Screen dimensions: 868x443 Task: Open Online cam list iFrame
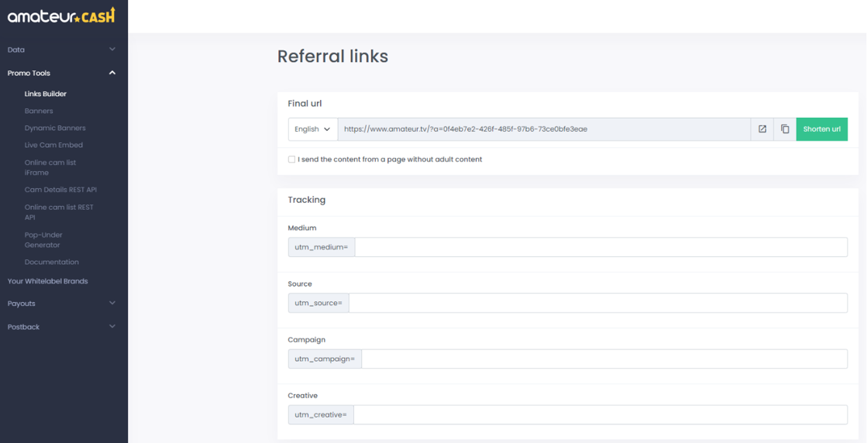click(x=50, y=167)
